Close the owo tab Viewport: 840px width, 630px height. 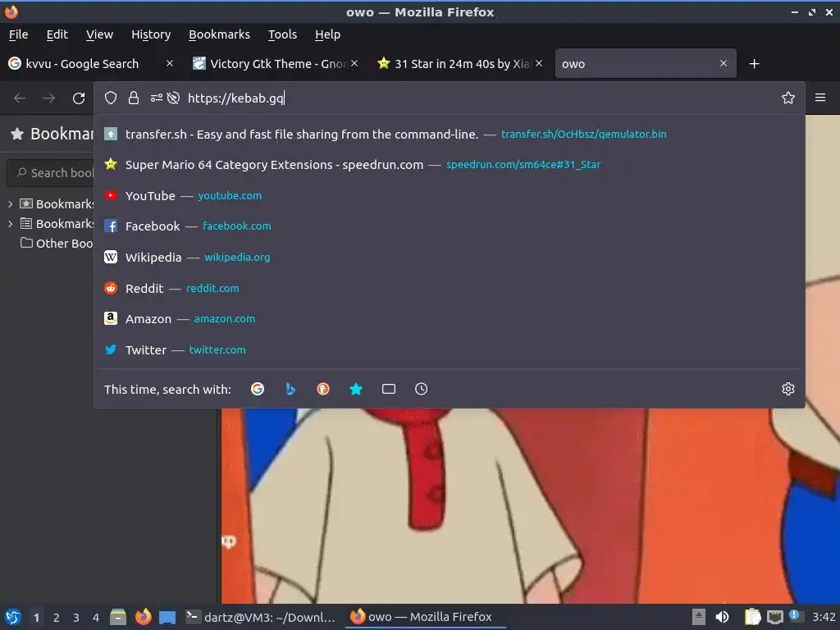(x=724, y=64)
